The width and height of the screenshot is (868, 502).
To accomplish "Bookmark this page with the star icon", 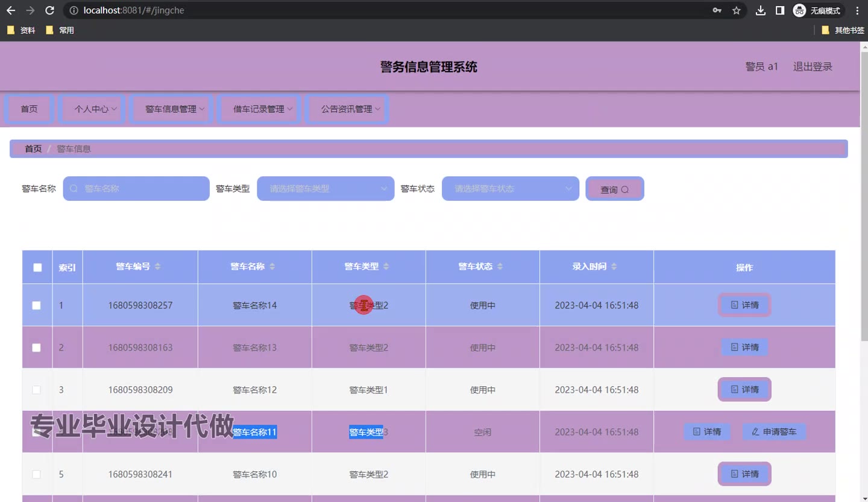I will (x=736, y=10).
